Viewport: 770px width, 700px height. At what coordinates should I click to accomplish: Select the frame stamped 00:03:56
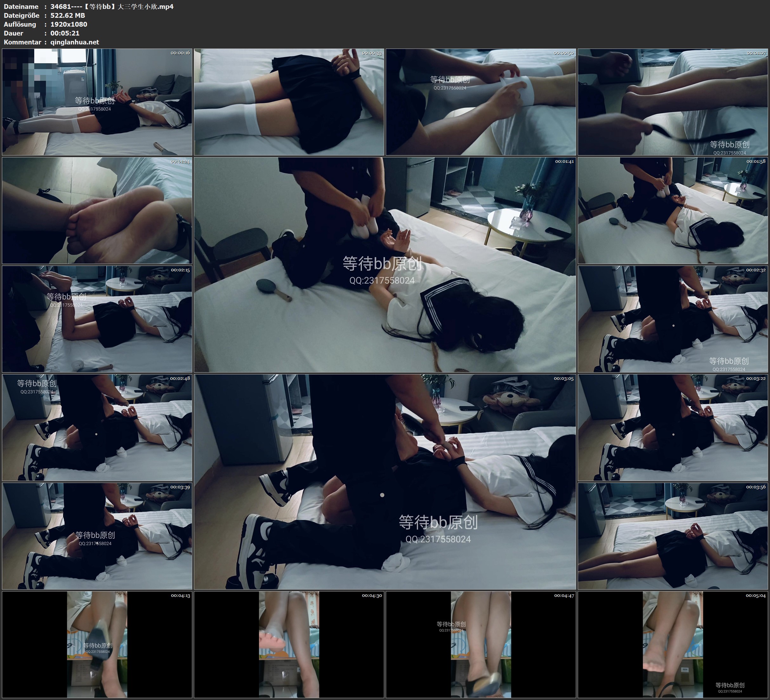pyautogui.click(x=673, y=536)
